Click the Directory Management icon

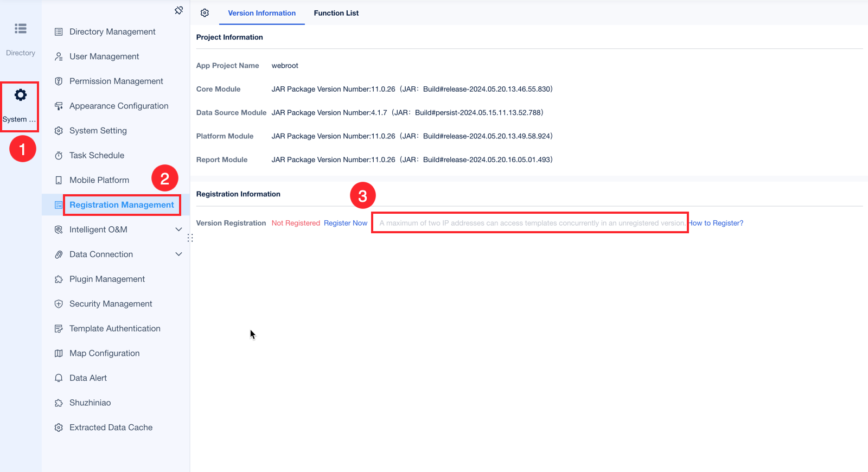point(59,32)
